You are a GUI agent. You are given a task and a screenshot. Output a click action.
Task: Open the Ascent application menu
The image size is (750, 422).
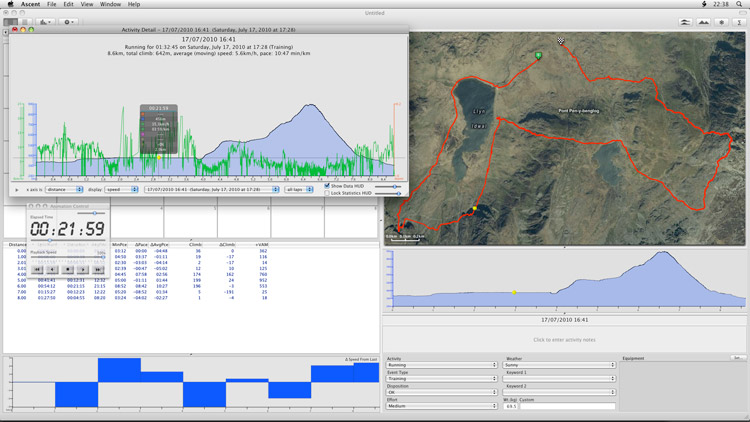click(x=31, y=4)
